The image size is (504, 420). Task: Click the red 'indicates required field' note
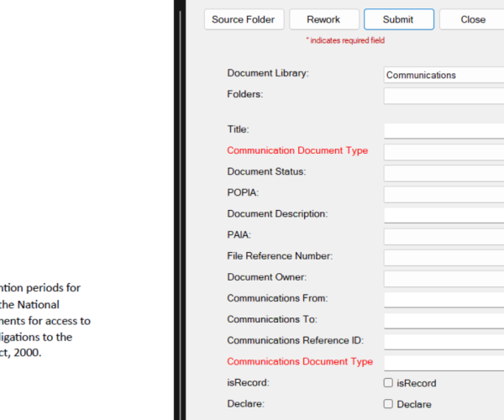pos(345,40)
